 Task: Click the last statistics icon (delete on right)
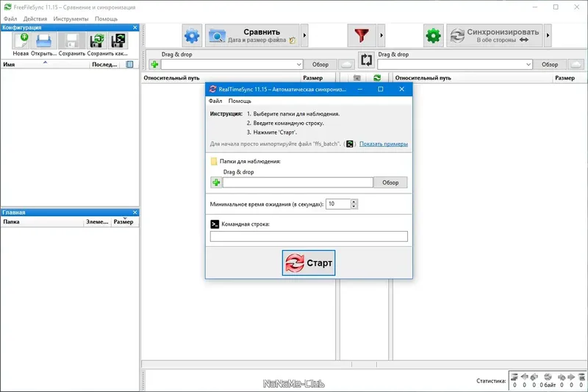tap(581, 377)
